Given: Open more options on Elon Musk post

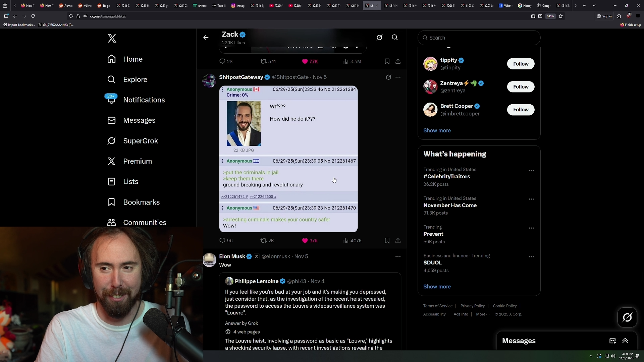Looking at the screenshot, I should pyautogui.click(x=398, y=256).
